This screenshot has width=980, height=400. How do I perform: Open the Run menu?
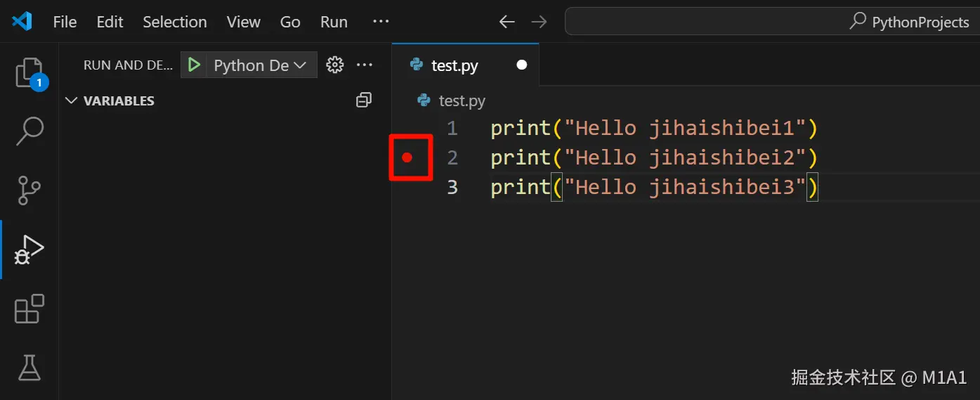click(x=334, y=22)
